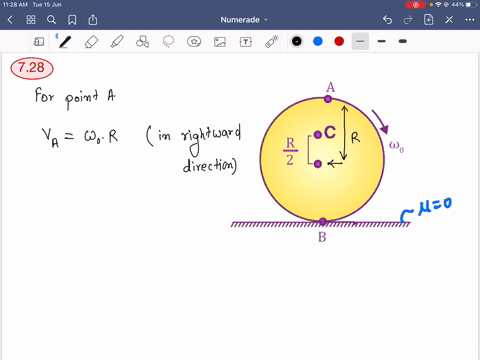Select the Pen tool

tap(65, 42)
